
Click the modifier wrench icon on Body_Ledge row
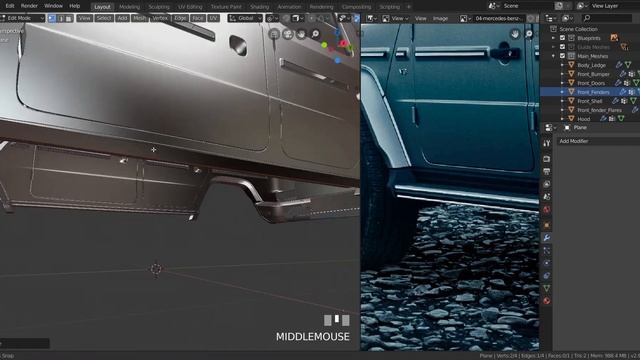point(619,65)
